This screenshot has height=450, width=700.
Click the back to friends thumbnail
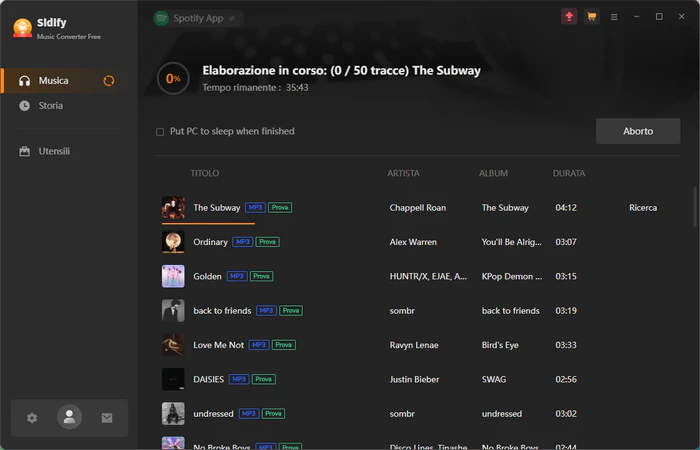click(x=173, y=311)
